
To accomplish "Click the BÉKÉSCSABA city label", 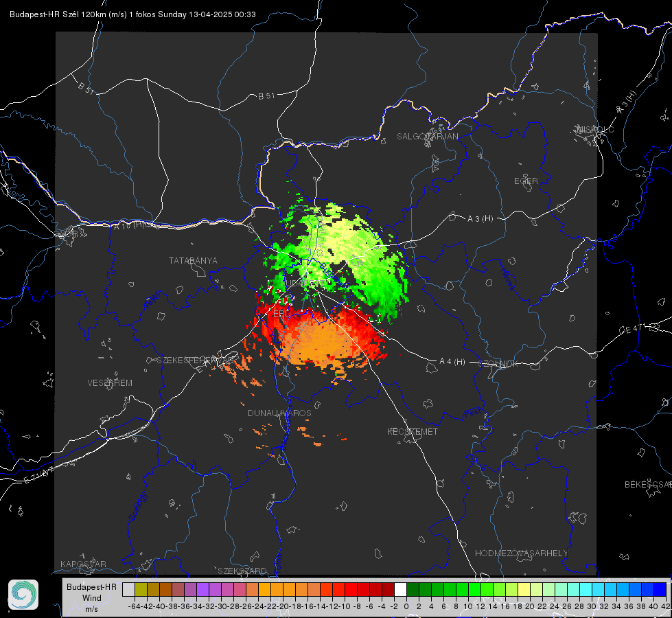I will click(x=648, y=484).
